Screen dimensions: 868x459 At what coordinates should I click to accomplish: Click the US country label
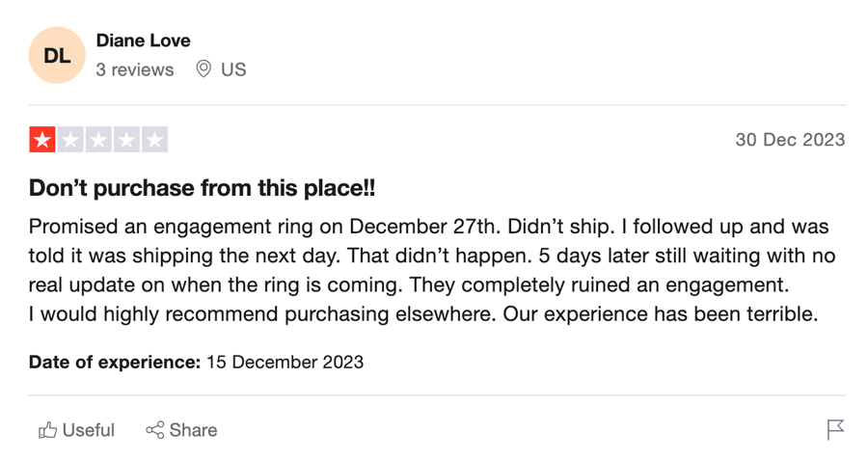[233, 69]
